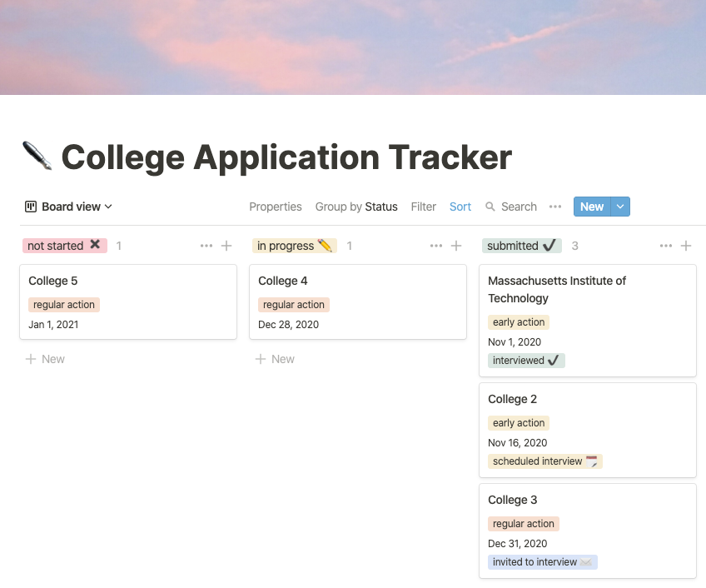Add a card with not started plus icon

coord(226,246)
